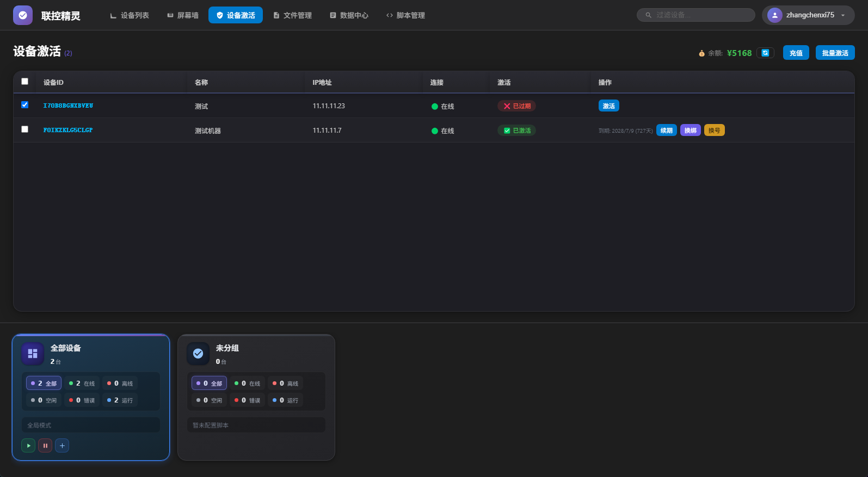Click the 批量激活 button
The width and height of the screenshot is (868, 477).
(x=835, y=53)
